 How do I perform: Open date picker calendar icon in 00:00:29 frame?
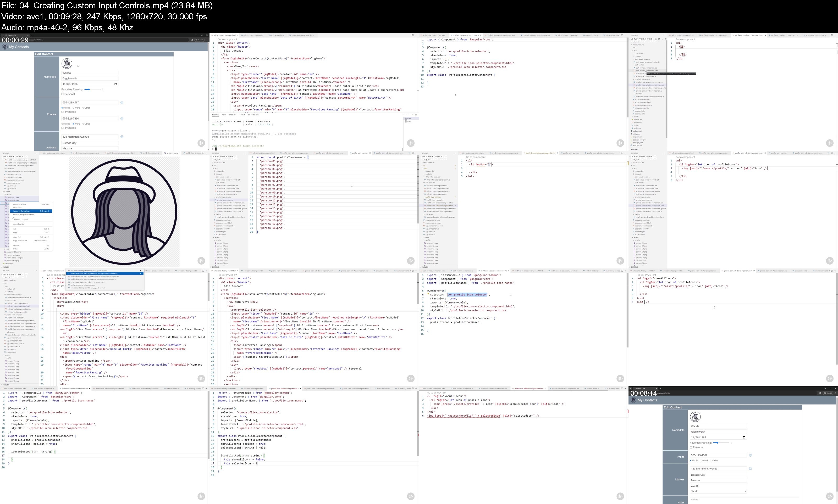tap(115, 84)
